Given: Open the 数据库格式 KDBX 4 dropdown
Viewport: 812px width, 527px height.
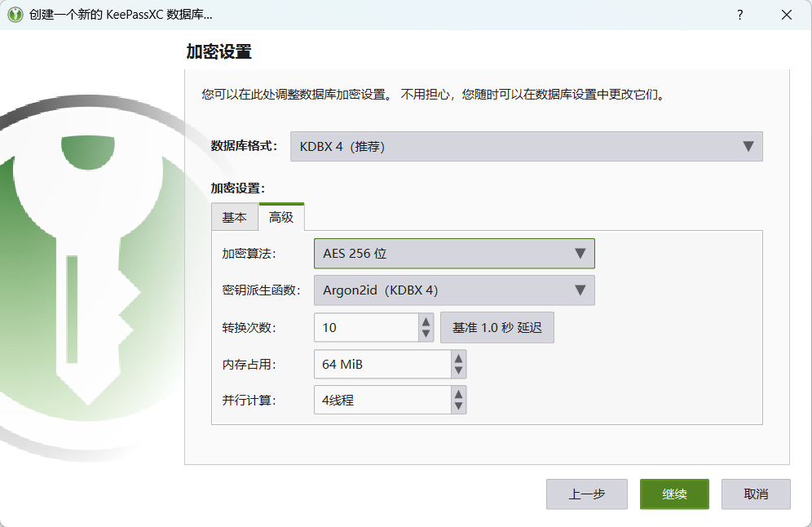Looking at the screenshot, I should 526,147.
